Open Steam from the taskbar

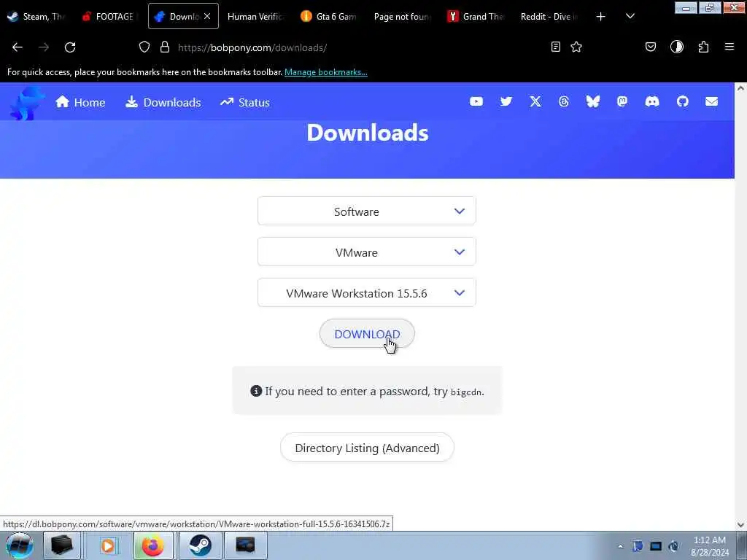(200, 545)
